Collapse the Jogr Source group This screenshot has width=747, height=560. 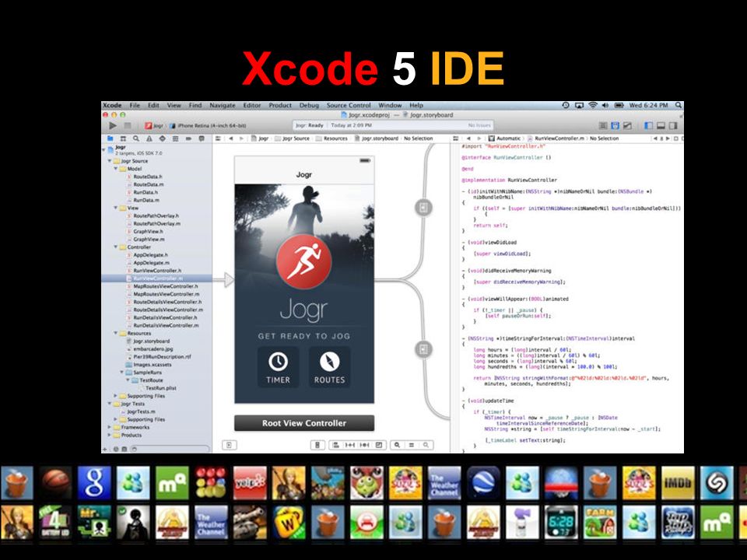coord(110,161)
